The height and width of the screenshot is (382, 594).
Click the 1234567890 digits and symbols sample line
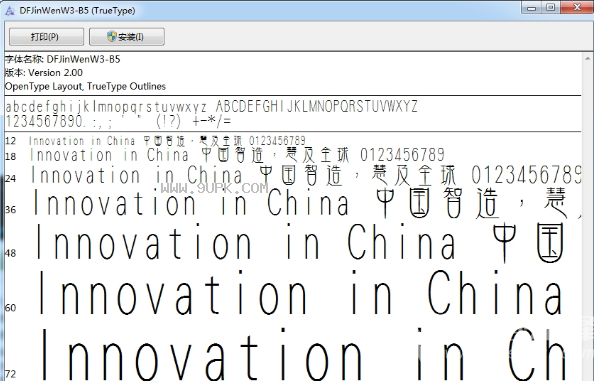tap(118, 121)
